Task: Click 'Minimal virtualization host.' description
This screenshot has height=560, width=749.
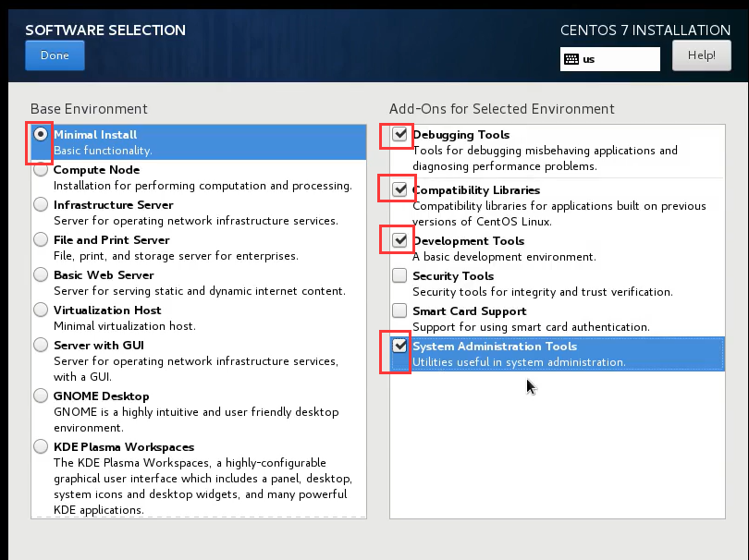Action: pos(124,326)
